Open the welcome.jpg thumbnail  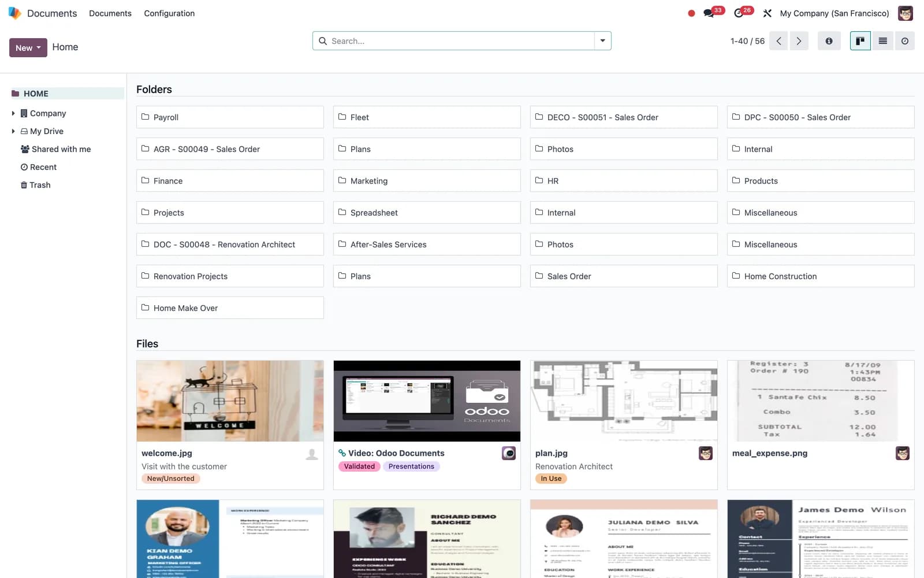230,401
